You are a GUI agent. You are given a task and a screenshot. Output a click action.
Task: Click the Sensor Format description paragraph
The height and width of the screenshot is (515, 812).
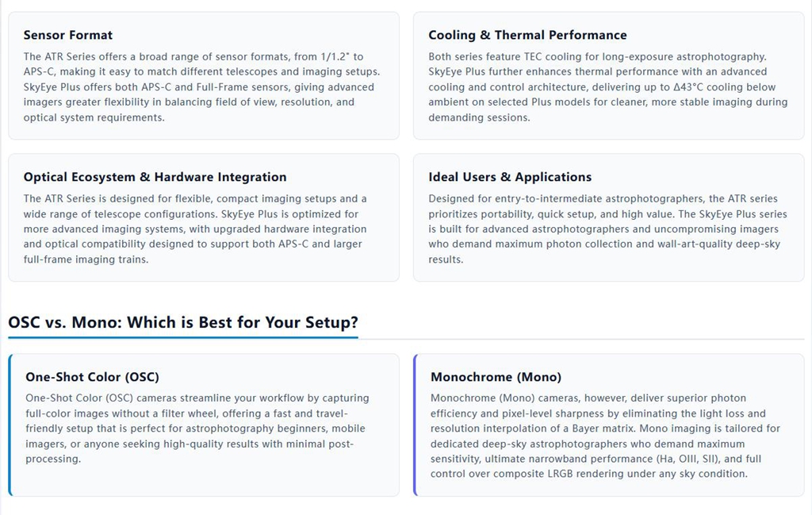coord(202,87)
